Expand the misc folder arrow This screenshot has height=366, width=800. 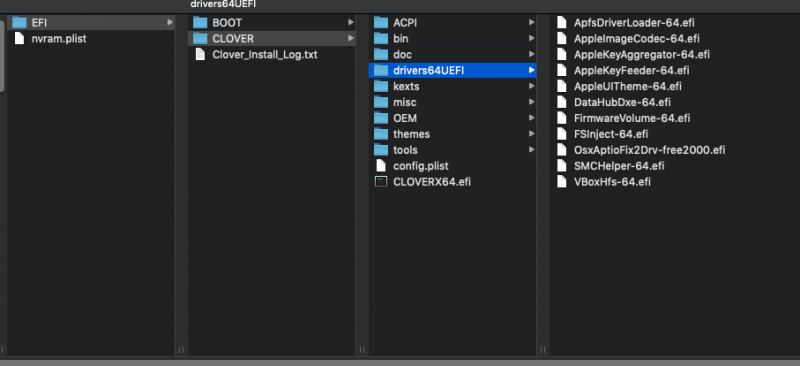pyautogui.click(x=532, y=102)
